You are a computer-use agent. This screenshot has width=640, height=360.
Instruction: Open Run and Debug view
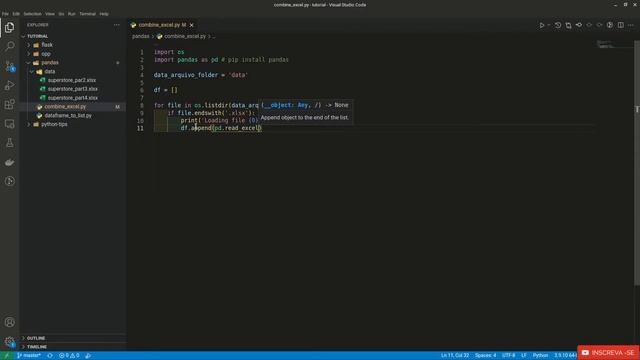tap(9, 85)
